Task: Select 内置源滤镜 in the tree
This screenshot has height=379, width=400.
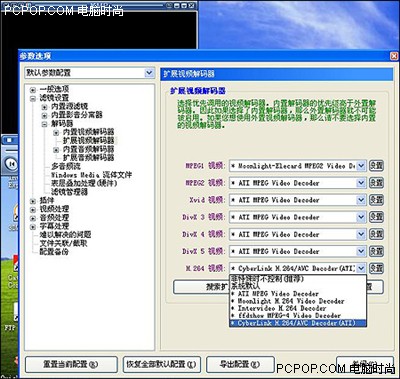Action: (69, 107)
